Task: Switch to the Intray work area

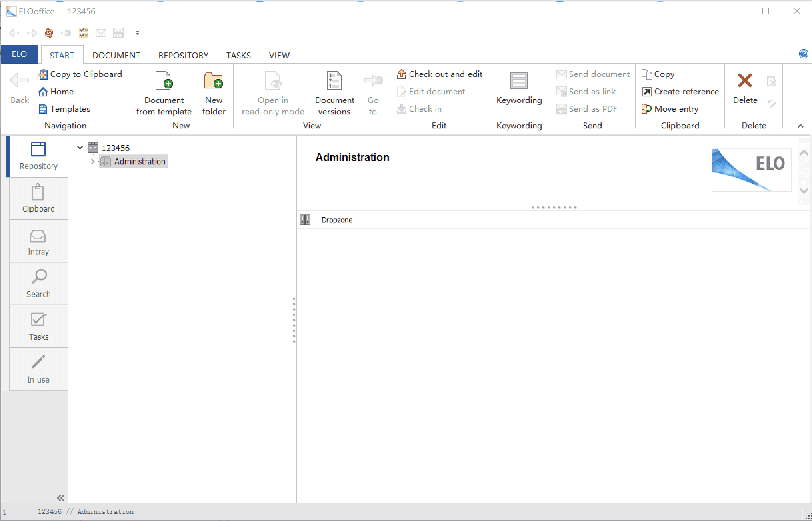Action: [38, 241]
